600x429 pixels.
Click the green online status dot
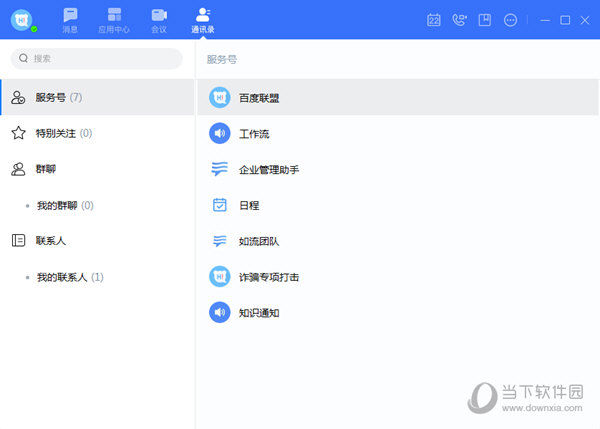pyautogui.click(x=34, y=29)
